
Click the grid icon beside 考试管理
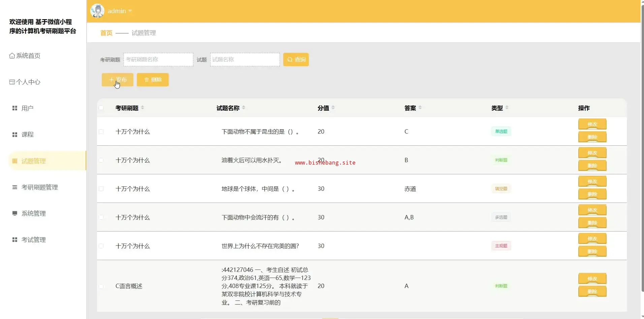click(15, 240)
